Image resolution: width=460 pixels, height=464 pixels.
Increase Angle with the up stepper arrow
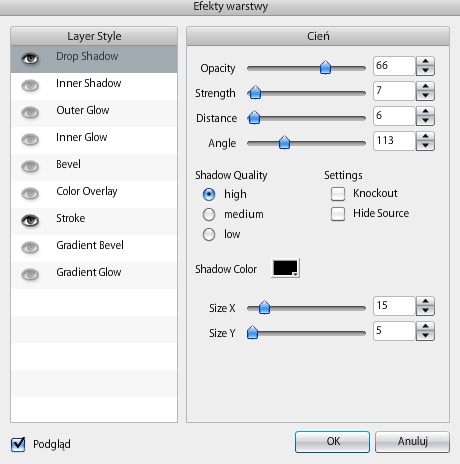click(425, 136)
